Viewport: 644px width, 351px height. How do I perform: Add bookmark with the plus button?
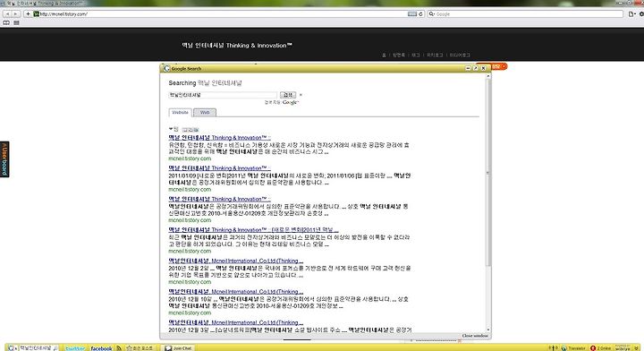(x=28, y=13)
